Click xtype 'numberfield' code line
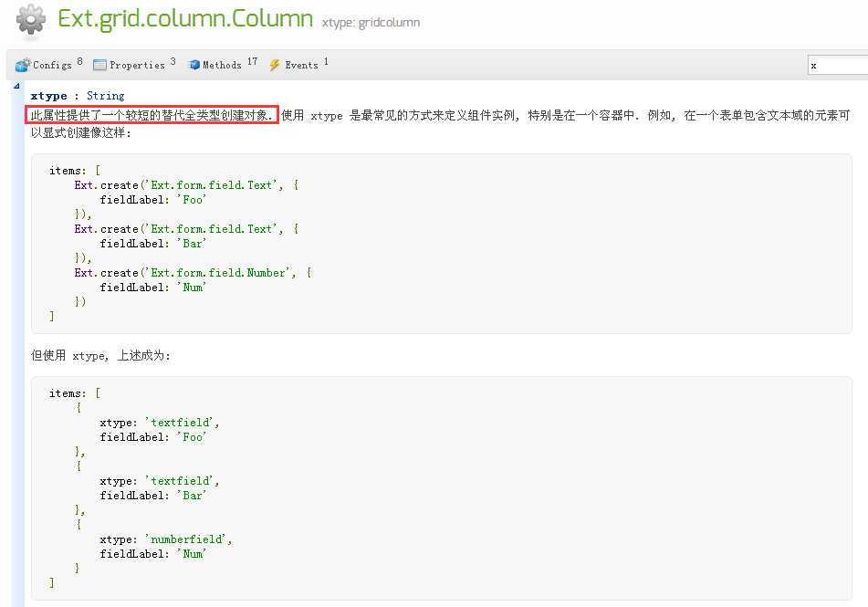 166,539
